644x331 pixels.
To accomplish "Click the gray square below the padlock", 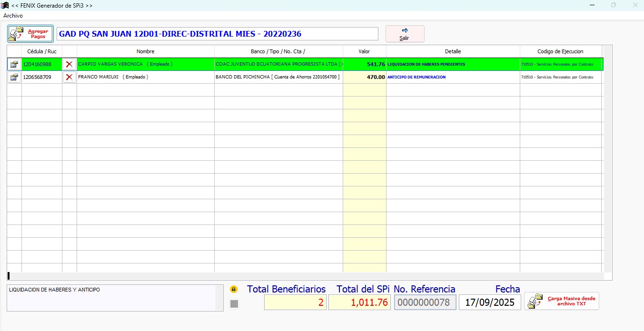I will pyautogui.click(x=234, y=304).
